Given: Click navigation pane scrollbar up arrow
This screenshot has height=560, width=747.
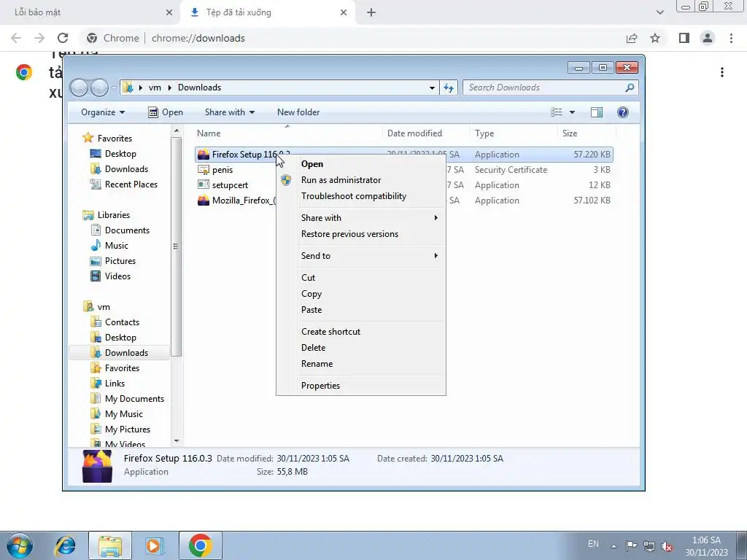Looking at the screenshot, I should coord(177,131).
